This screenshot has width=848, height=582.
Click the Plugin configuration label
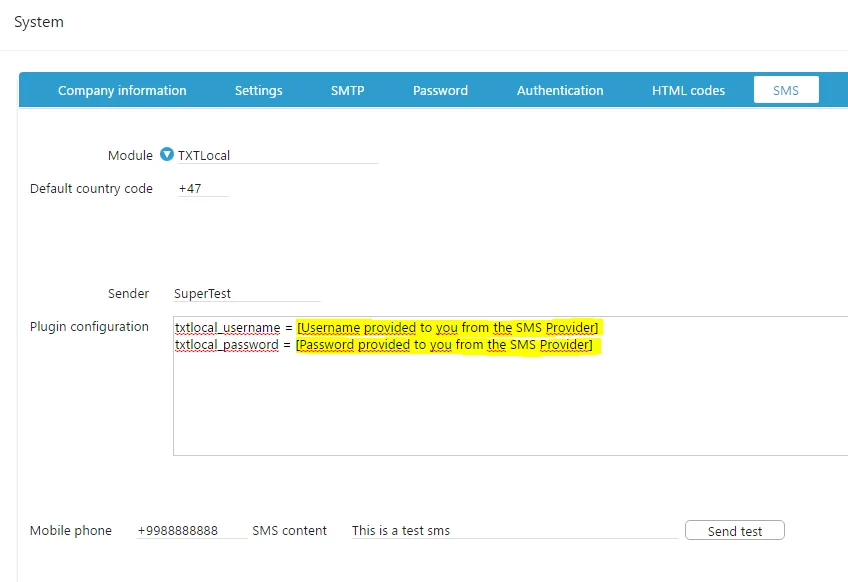89,327
